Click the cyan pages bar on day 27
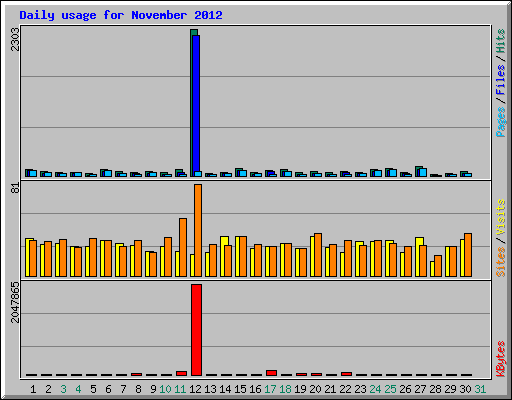 [x=423, y=172]
